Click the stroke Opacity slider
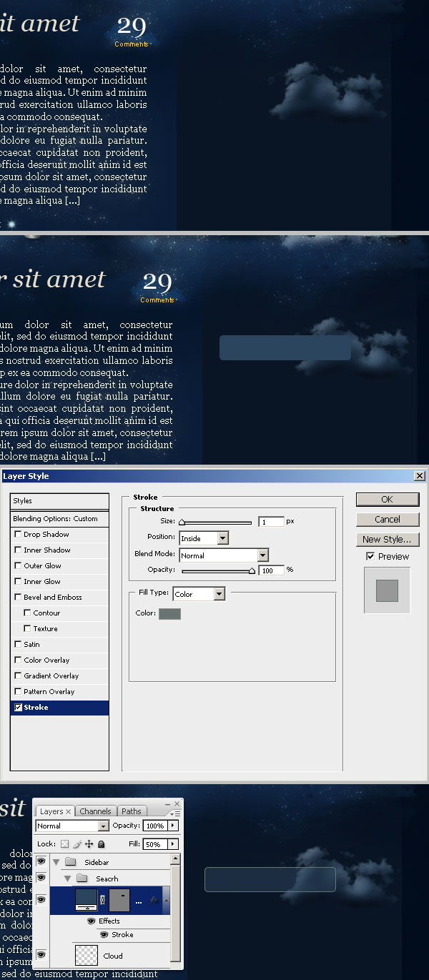Viewport: 429px width, 980px height. [218, 570]
